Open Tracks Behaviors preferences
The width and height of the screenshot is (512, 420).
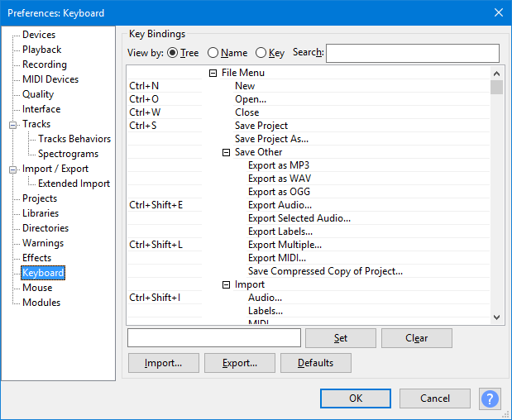pyautogui.click(x=74, y=139)
